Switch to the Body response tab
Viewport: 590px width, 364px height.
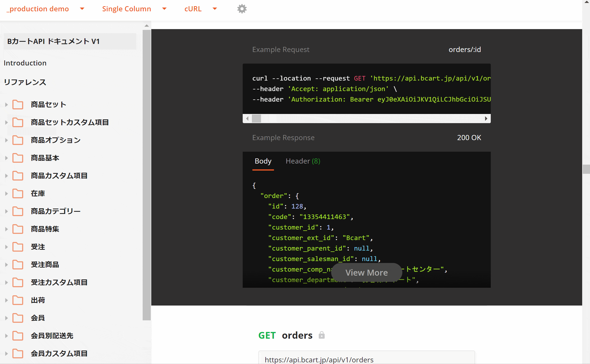263,161
